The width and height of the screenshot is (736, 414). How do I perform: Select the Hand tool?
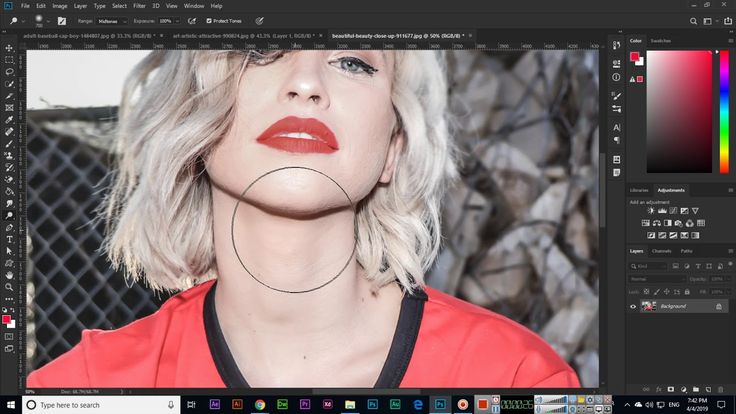[9, 275]
